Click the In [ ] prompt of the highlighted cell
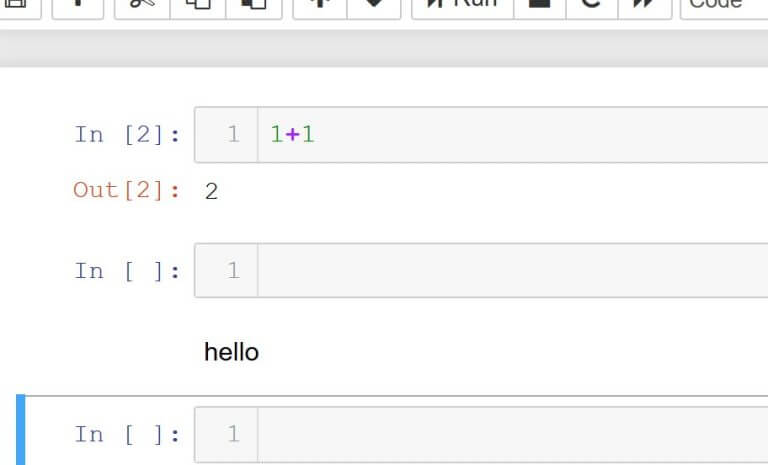 point(127,434)
